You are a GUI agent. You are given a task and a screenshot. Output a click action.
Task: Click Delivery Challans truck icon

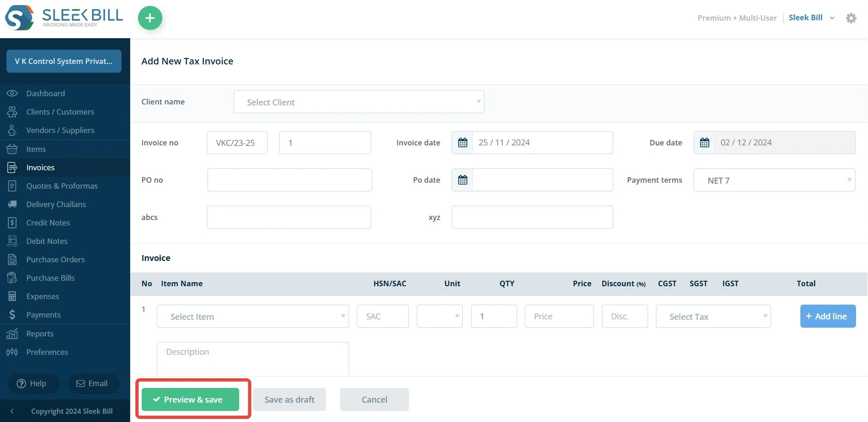12,204
